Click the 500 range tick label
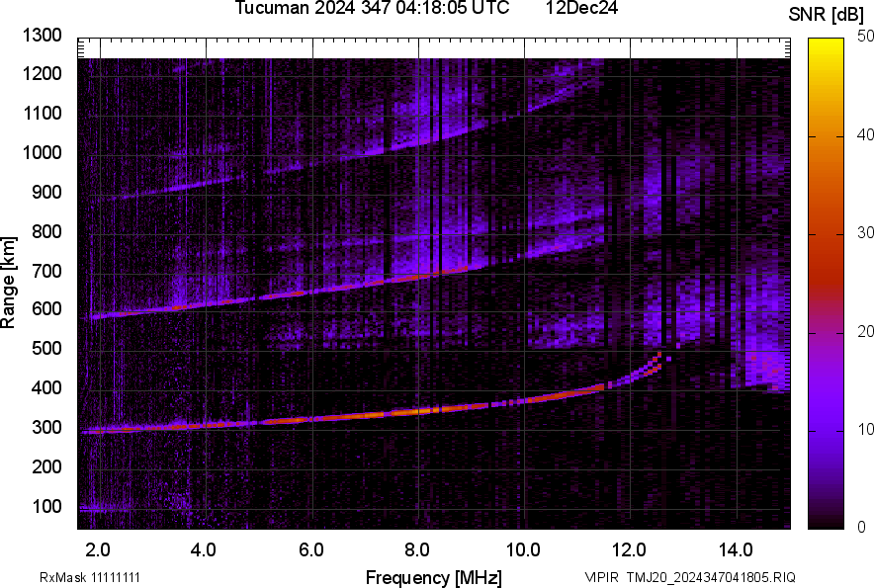 pos(46,348)
